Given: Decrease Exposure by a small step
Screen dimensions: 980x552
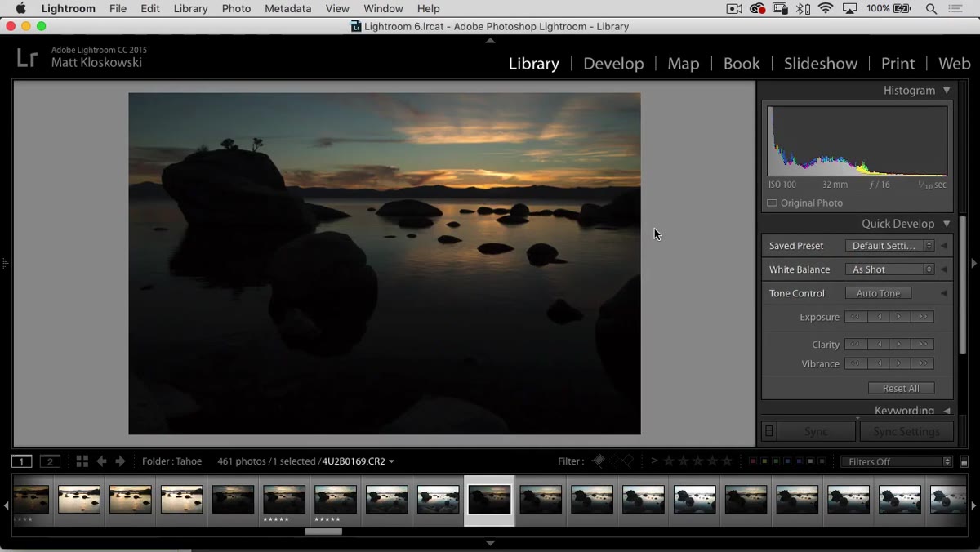Looking at the screenshot, I should pos(879,317).
